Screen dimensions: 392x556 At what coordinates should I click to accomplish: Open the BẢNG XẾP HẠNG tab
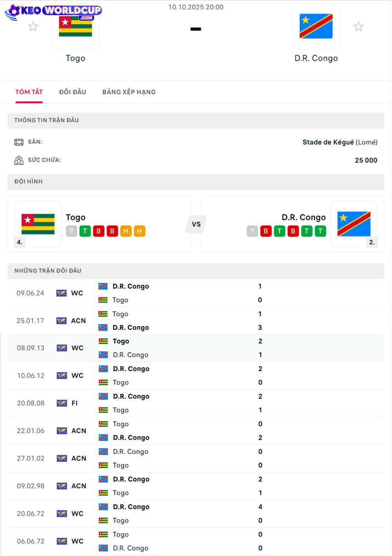pos(129,92)
